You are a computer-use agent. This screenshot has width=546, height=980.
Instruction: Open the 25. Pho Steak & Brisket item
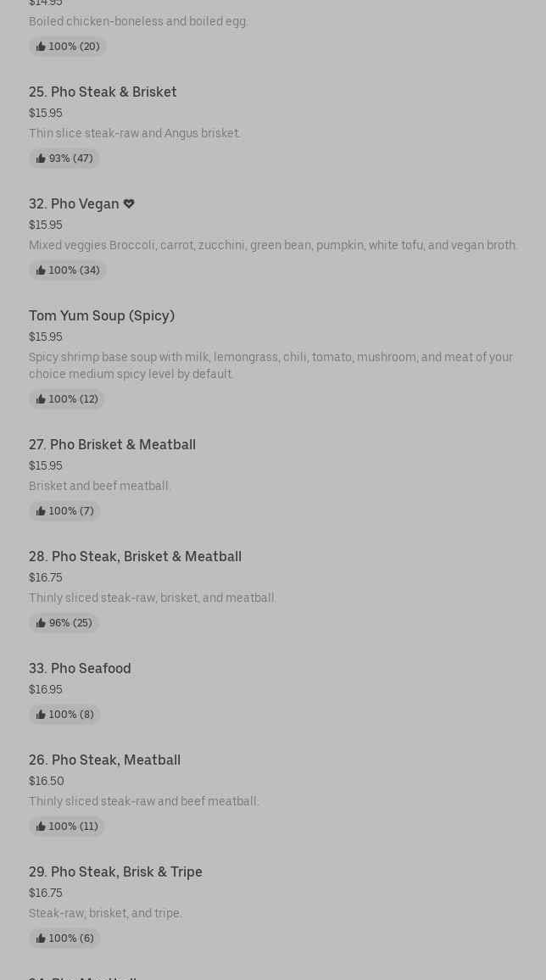(x=103, y=92)
